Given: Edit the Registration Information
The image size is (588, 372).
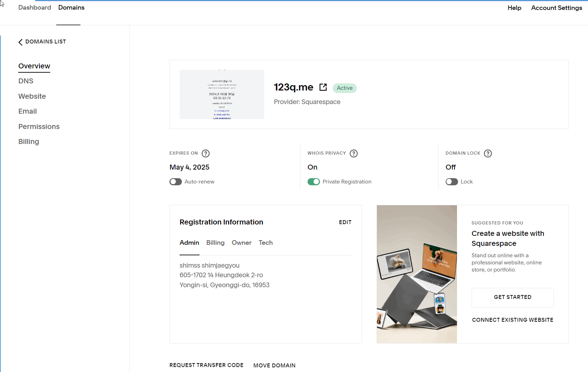Looking at the screenshot, I should (x=345, y=222).
